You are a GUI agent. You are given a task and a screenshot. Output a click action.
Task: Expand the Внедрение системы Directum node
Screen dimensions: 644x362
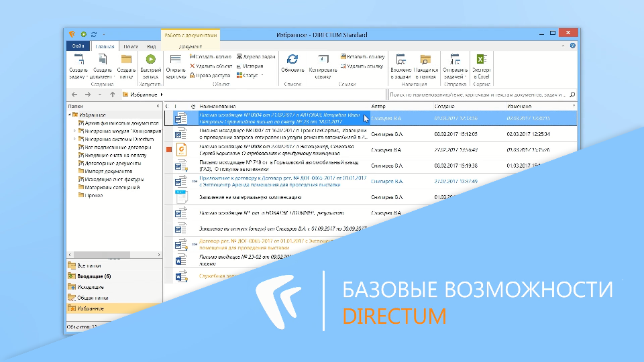[74, 139]
